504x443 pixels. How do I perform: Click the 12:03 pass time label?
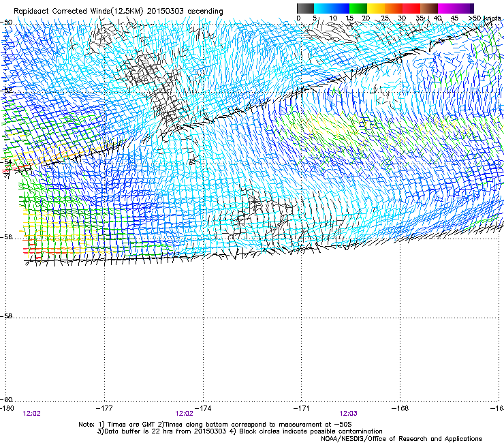(349, 414)
